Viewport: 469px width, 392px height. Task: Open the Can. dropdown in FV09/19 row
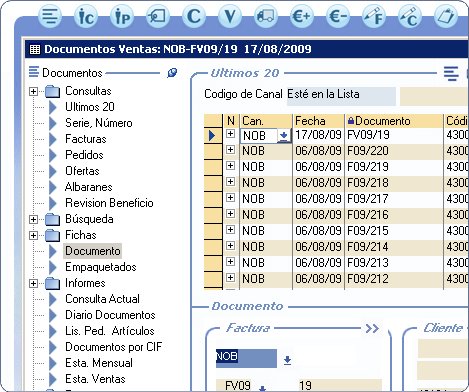coord(284,136)
